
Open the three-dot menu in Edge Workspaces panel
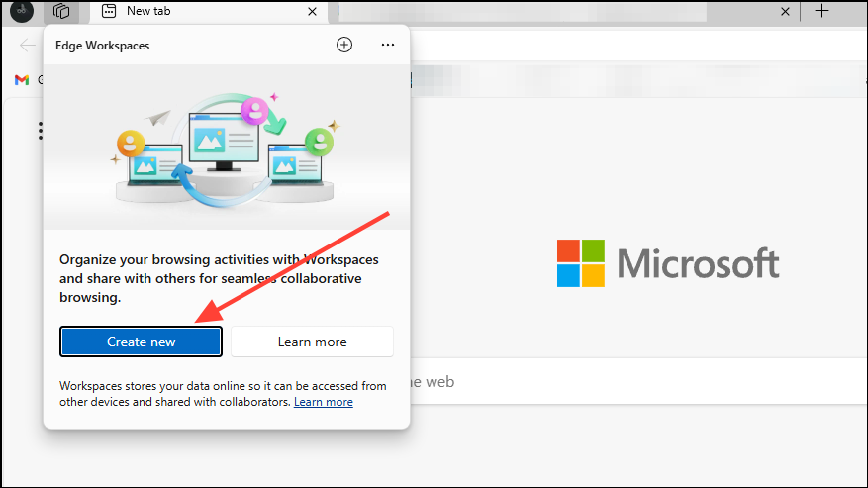388,45
